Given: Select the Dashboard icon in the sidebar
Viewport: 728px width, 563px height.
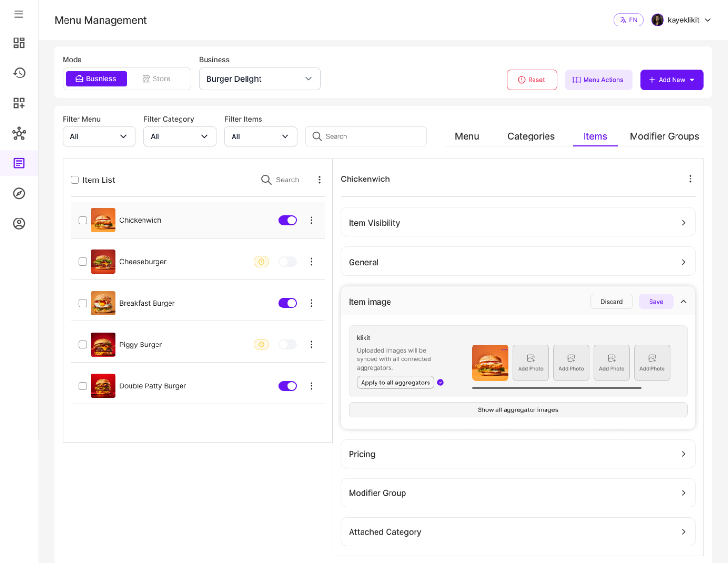Looking at the screenshot, I should 19,42.
